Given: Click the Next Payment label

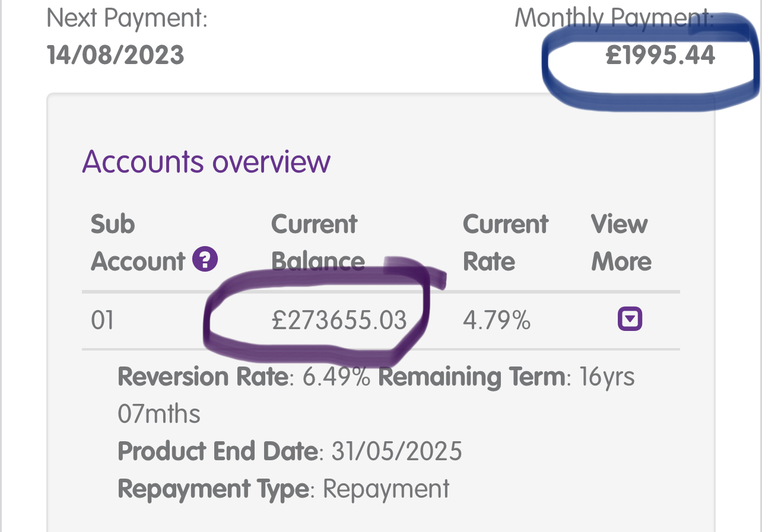Looking at the screenshot, I should [x=127, y=18].
